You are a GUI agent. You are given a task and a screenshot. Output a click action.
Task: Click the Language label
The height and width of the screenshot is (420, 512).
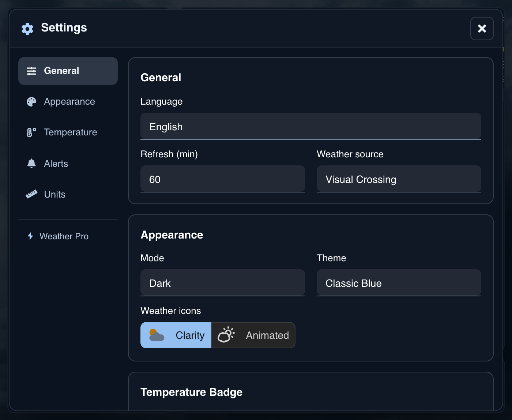coord(162,102)
